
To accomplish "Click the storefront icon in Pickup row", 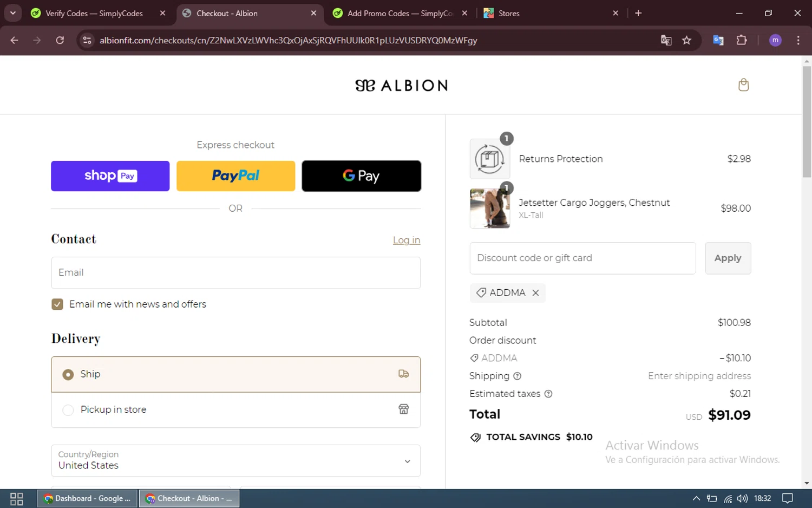I will (403, 409).
